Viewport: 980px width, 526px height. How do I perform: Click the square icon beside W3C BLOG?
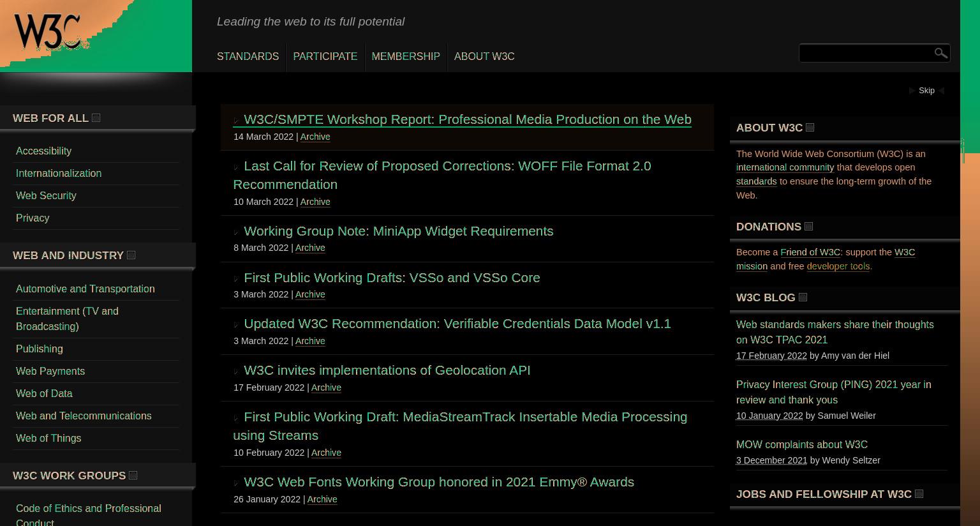click(x=803, y=297)
